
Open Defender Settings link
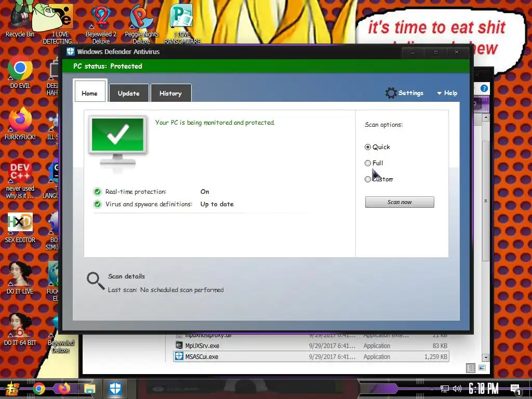click(411, 93)
